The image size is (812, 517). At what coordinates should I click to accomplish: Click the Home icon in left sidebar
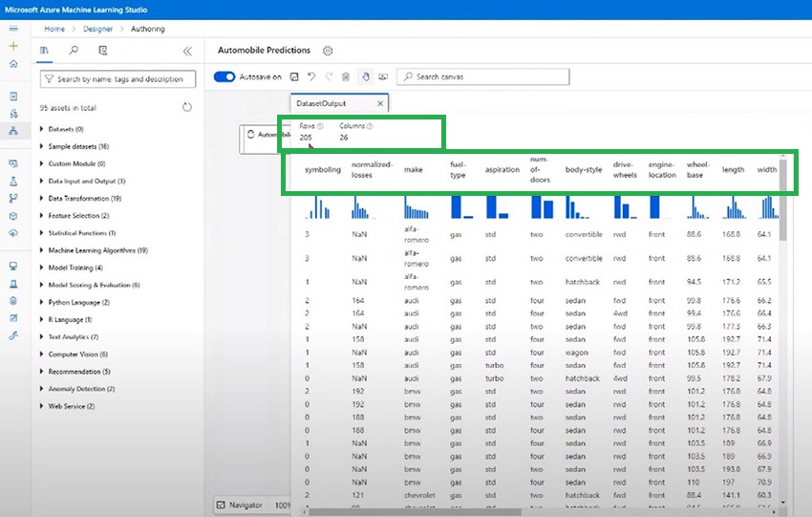click(13, 63)
